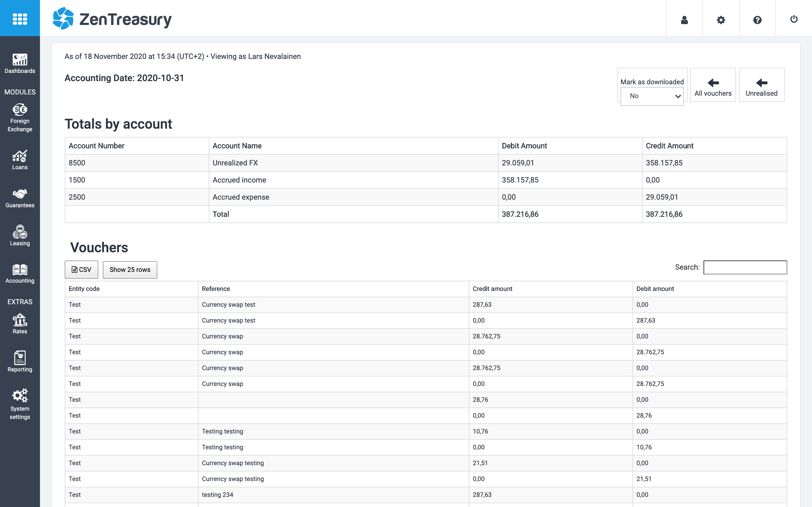
Task: Click the user profile icon
Action: tap(684, 20)
